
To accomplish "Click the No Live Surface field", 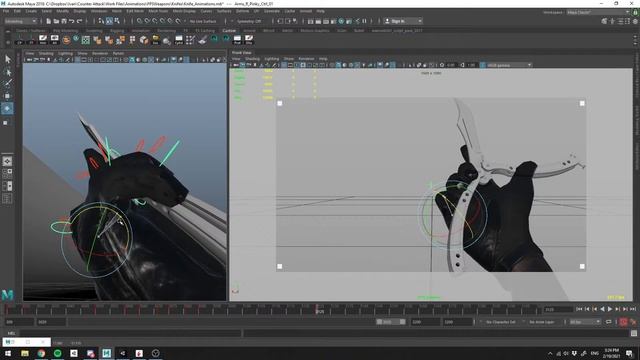I will click(x=203, y=21).
